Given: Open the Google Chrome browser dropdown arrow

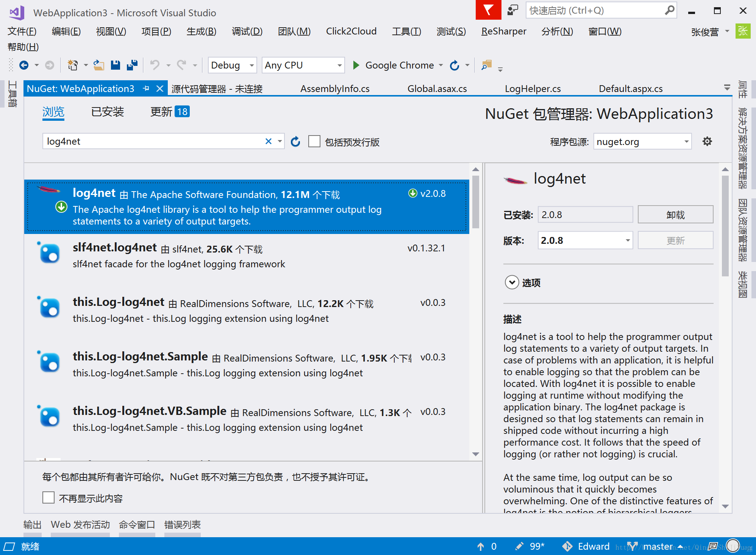Looking at the screenshot, I should tap(441, 65).
